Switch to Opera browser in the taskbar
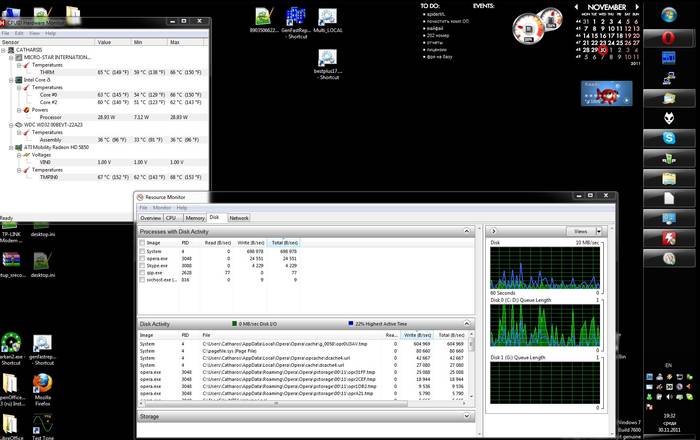 click(x=669, y=38)
